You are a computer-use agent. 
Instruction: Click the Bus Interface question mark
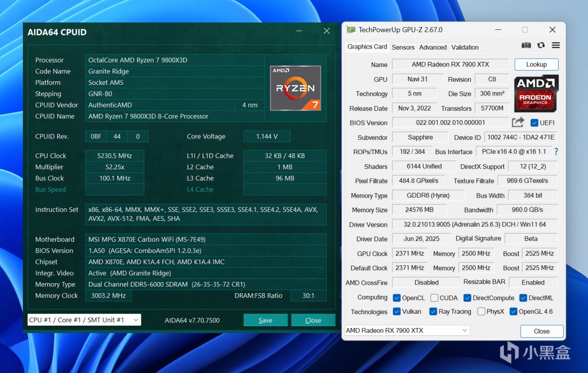coord(556,151)
